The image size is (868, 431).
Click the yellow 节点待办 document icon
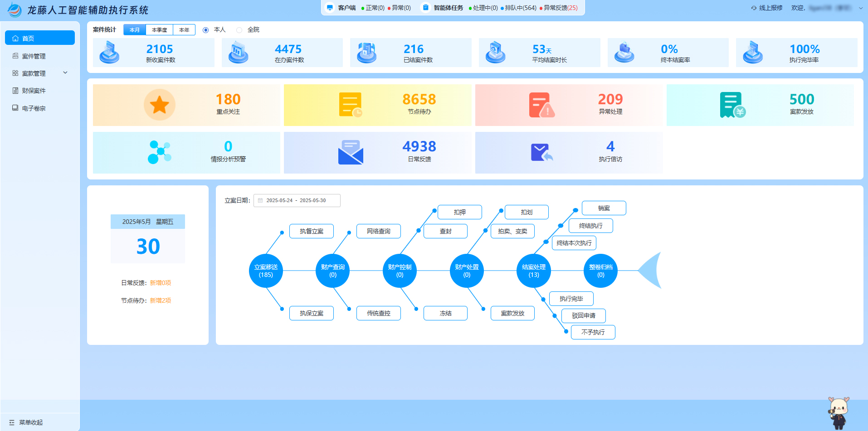[350, 105]
